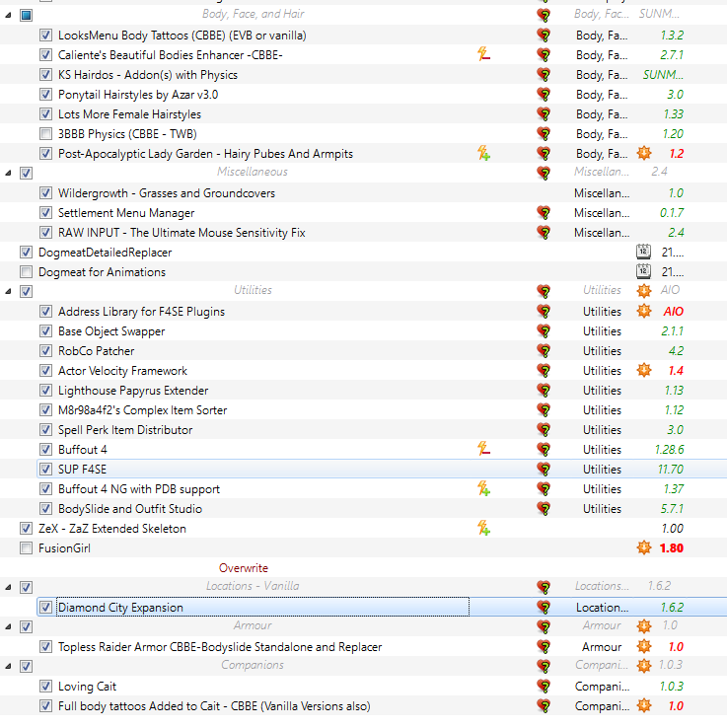Click the Nexus heart icon for LooksMenu Body Tattoos

(x=544, y=36)
